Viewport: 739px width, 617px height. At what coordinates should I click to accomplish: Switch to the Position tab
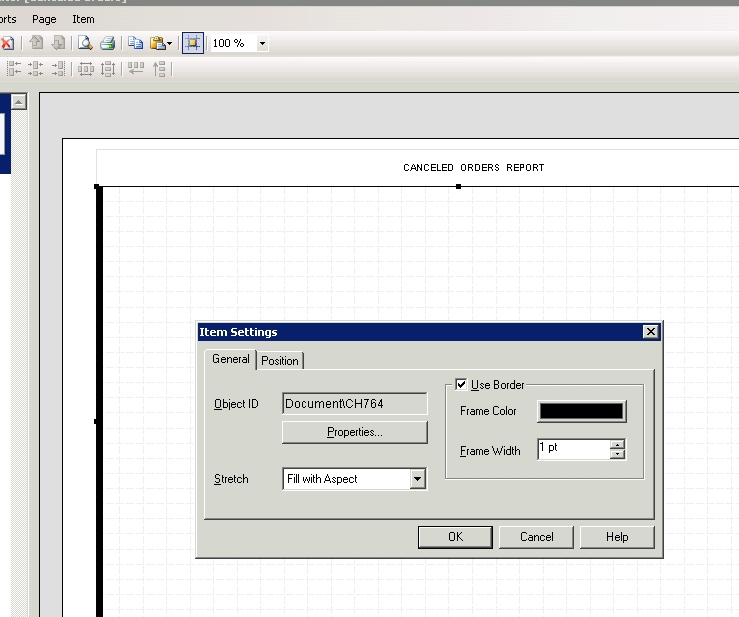point(280,361)
